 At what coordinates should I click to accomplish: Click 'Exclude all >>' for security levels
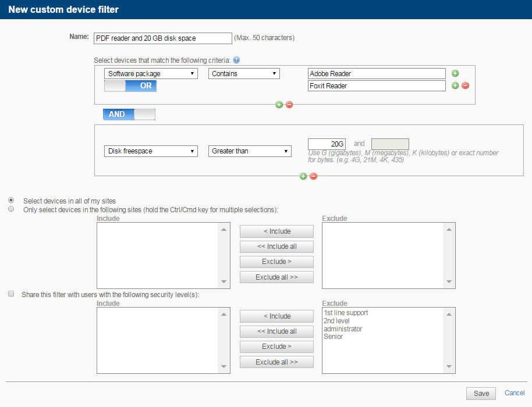(276, 362)
